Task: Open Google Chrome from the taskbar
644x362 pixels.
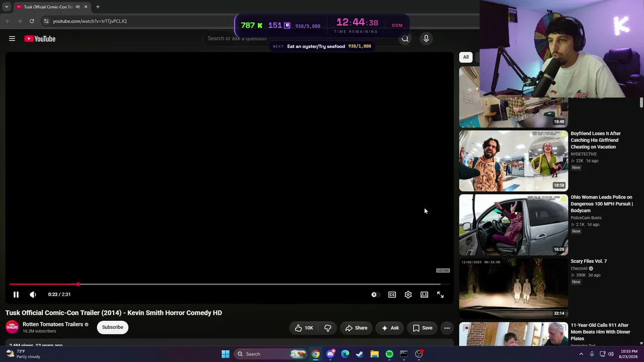Action: click(315, 354)
